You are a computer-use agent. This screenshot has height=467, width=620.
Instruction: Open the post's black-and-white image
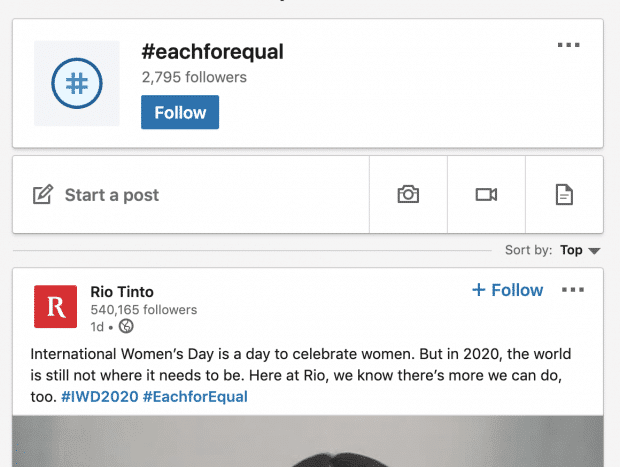coord(308,441)
